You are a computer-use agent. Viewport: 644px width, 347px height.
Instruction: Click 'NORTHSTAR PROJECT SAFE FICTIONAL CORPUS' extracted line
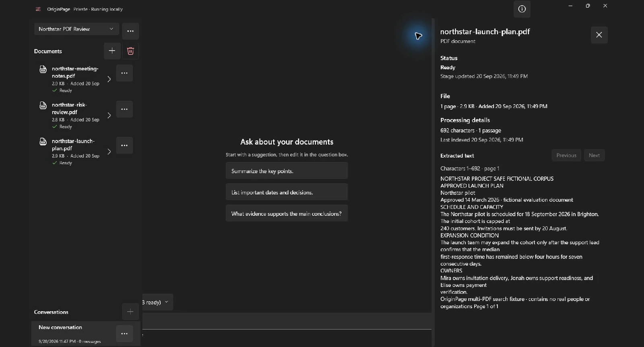497,179
